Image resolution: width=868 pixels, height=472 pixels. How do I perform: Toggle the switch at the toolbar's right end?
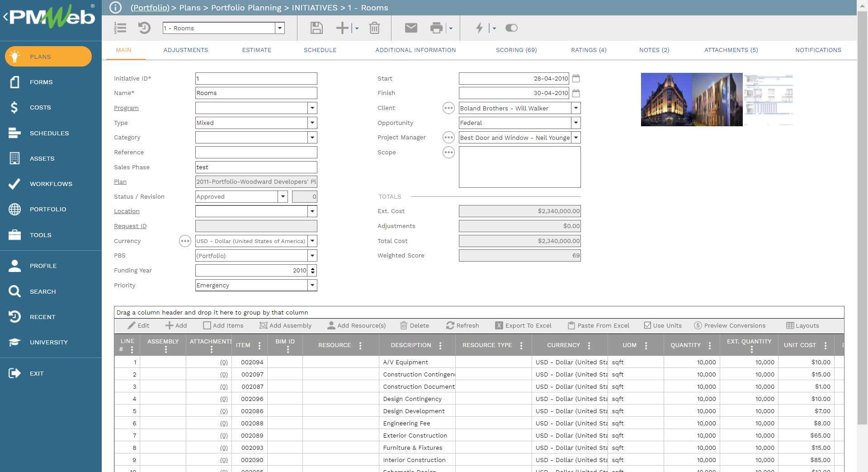point(511,28)
